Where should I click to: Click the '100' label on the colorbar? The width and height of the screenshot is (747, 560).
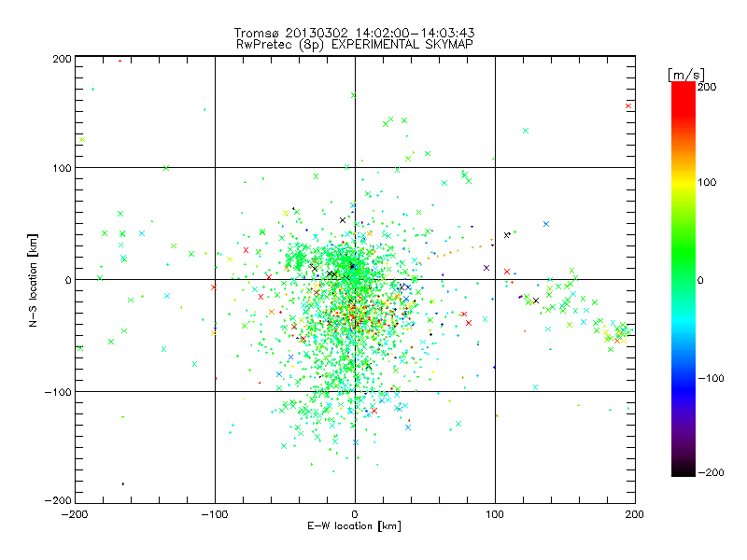coord(707,182)
